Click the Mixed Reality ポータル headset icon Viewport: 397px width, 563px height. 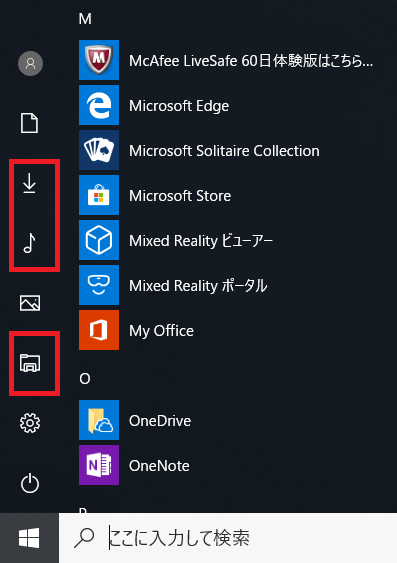point(99,285)
